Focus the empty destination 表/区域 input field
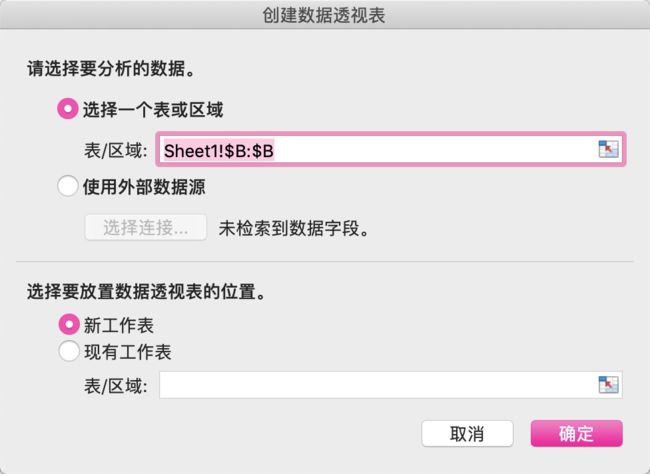Viewport: 650px width, 474px height. point(390,385)
